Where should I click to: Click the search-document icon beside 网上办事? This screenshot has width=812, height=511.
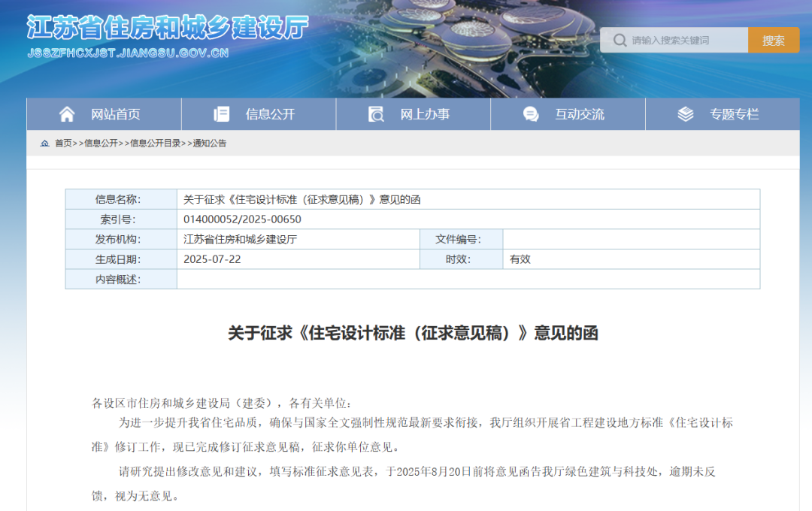point(376,114)
